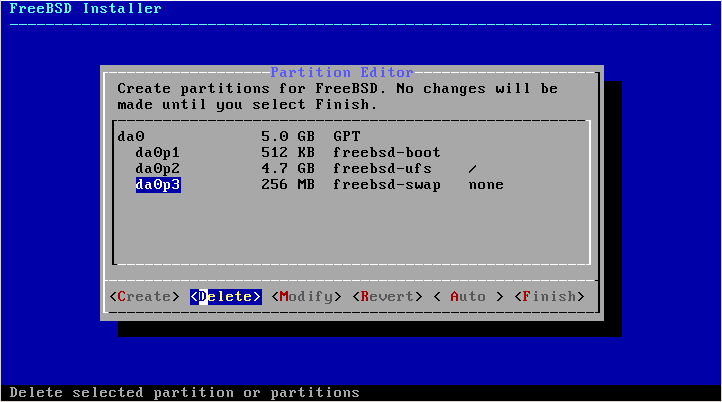Choose the Finish button
Viewport: 722px width, 402px height.
click(549, 297)
